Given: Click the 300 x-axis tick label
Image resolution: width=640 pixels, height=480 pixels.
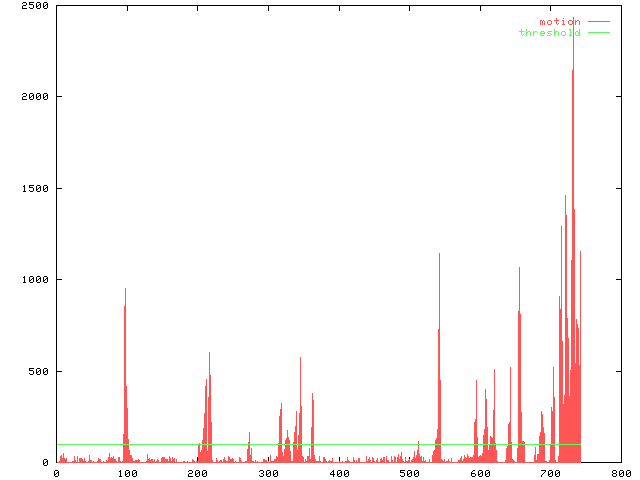Looking at the screenshot, I should point(268,473).
